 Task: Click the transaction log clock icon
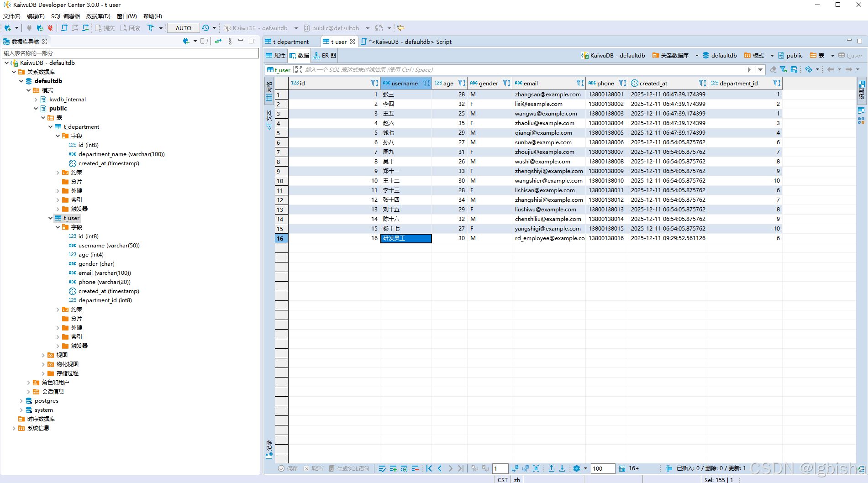click(x=205, y=28)
